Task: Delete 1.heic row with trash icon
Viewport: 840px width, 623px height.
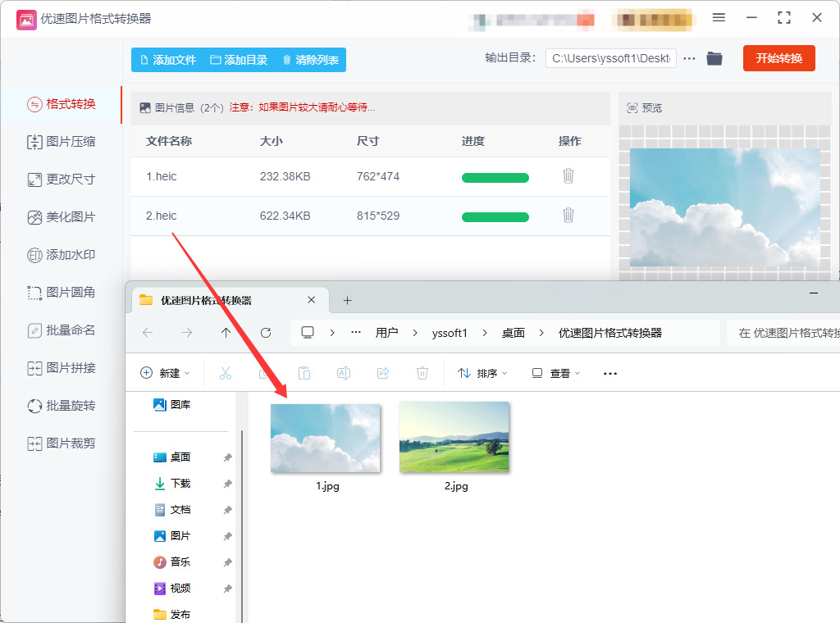Action: tap(568, 176)
